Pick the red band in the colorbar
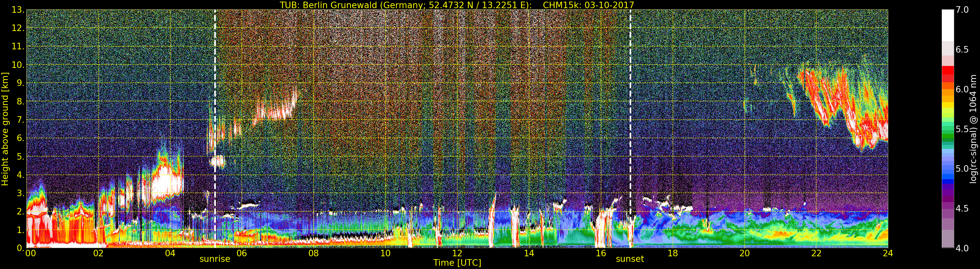Viewport: 980px width, 269px height. [x=947, y=72]
